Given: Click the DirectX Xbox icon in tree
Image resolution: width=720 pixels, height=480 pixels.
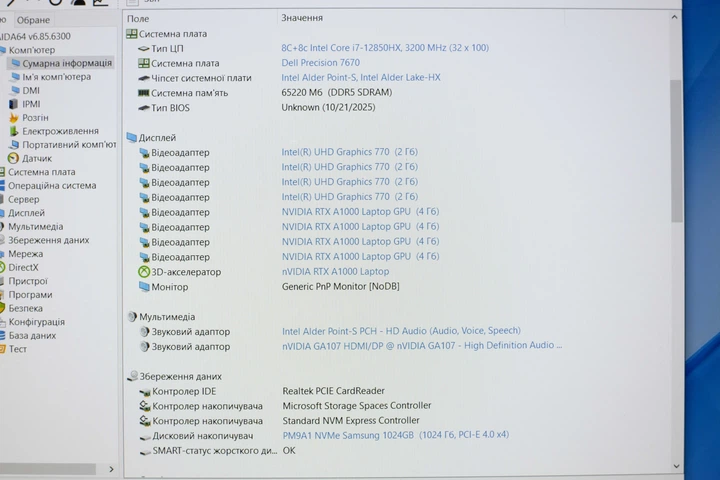Looking at the screenshot, I should coord(2,267).
